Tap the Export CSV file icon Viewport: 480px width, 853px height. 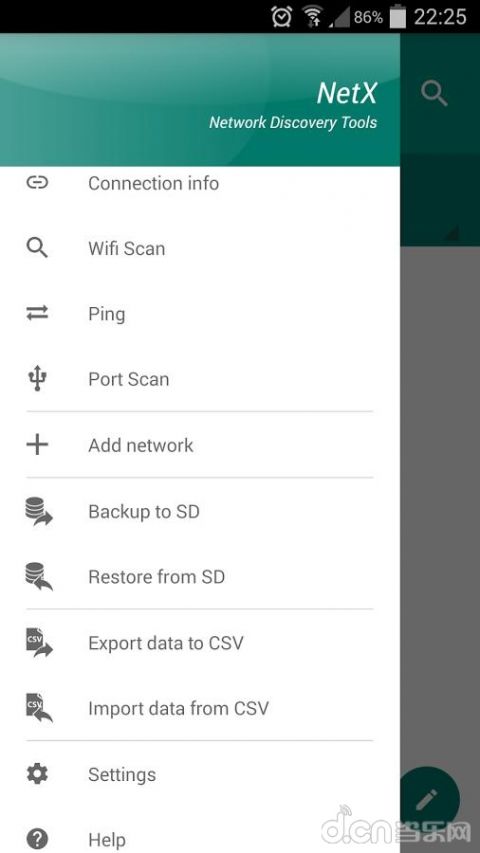39,642
